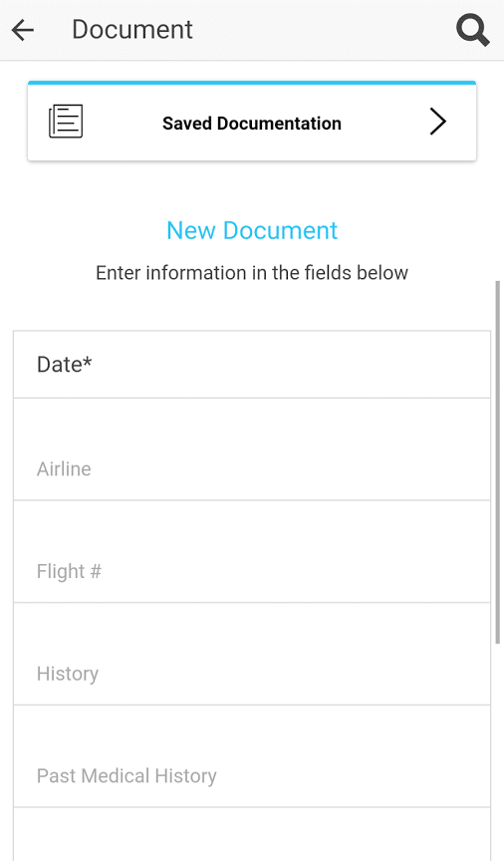Expand Saved Documentation with the chevron arrow
The width and height of the screenshot is (504, 861).
click(437, 122)
